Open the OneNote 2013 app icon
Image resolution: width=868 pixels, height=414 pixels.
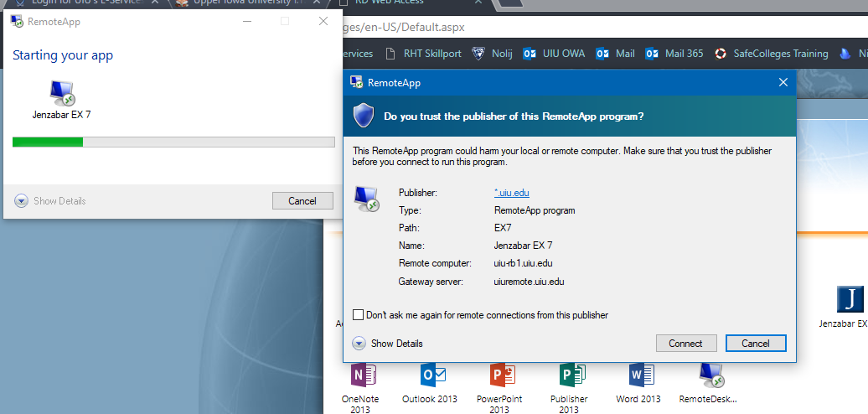coord(359,375)
